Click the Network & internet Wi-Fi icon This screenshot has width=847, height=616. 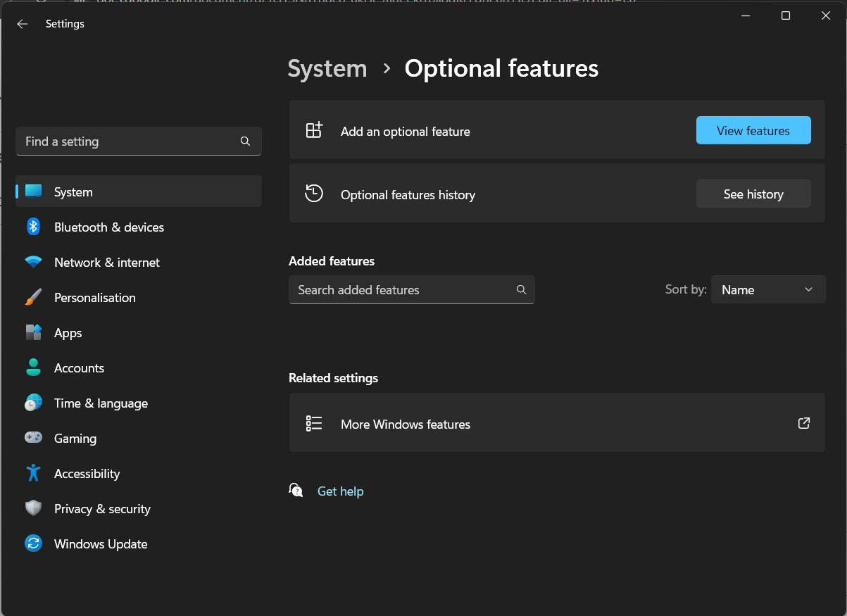pos(33,262)
